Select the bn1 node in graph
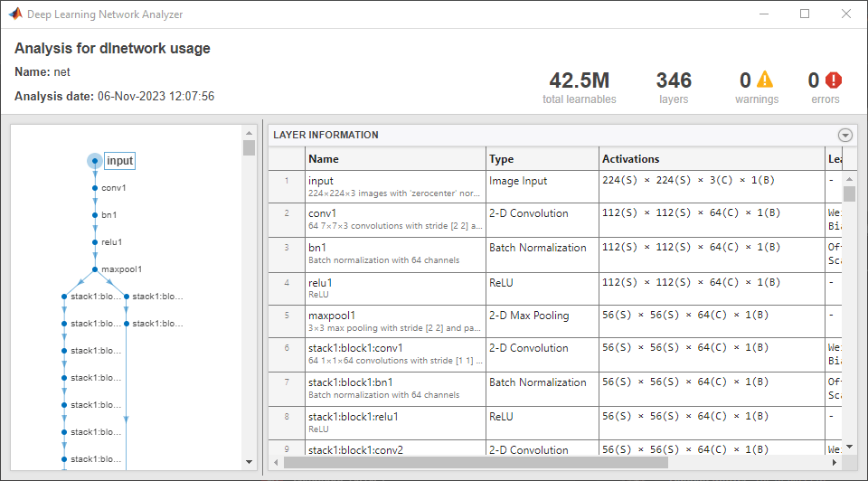The width and height of the screenshot is (868, 481). [95, 215]
